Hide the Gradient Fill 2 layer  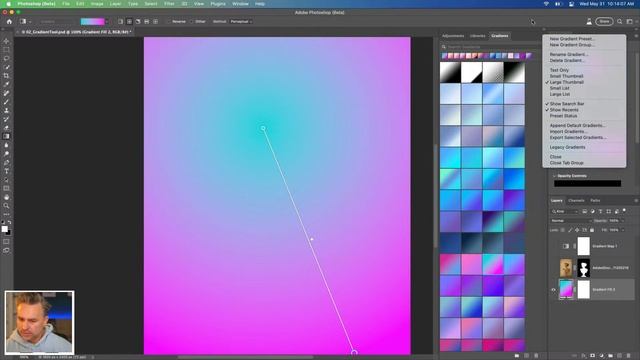(553, 290)
